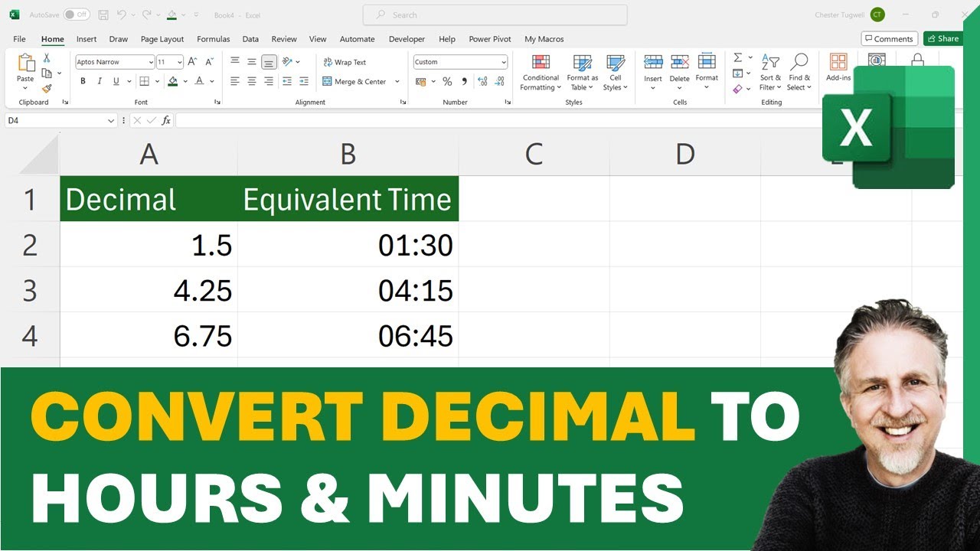Click the Save icon in title bar
This screenshot has width=980, height=551.
tap(103, 15)
